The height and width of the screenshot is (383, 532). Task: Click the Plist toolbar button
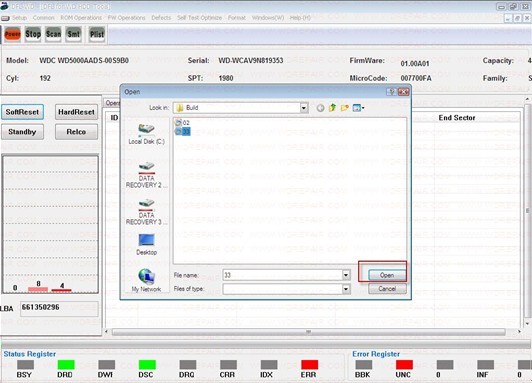click(97, 34)
